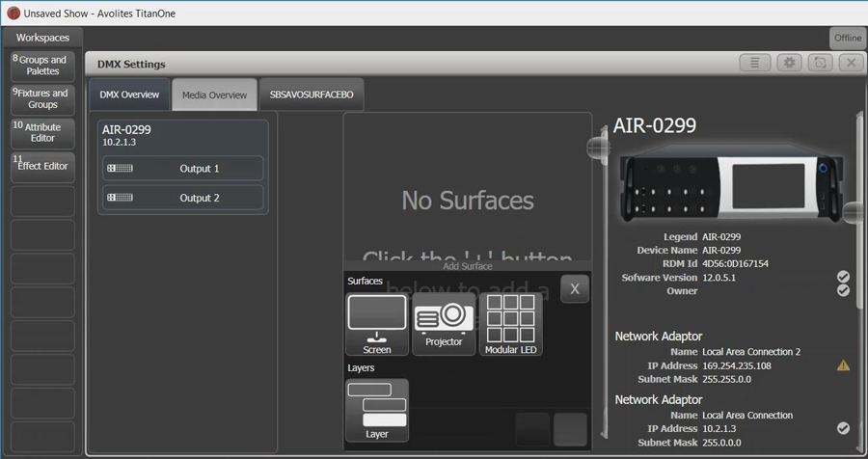868x459 pixels.
Task: Open Groups and Palettes workspace
Action: (x=42, y=66)
